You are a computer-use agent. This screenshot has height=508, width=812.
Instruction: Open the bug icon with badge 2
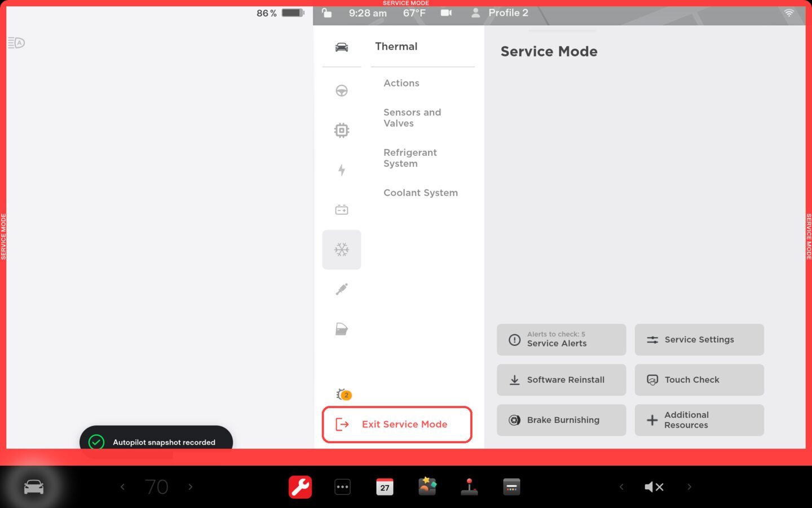pos(343,395)
